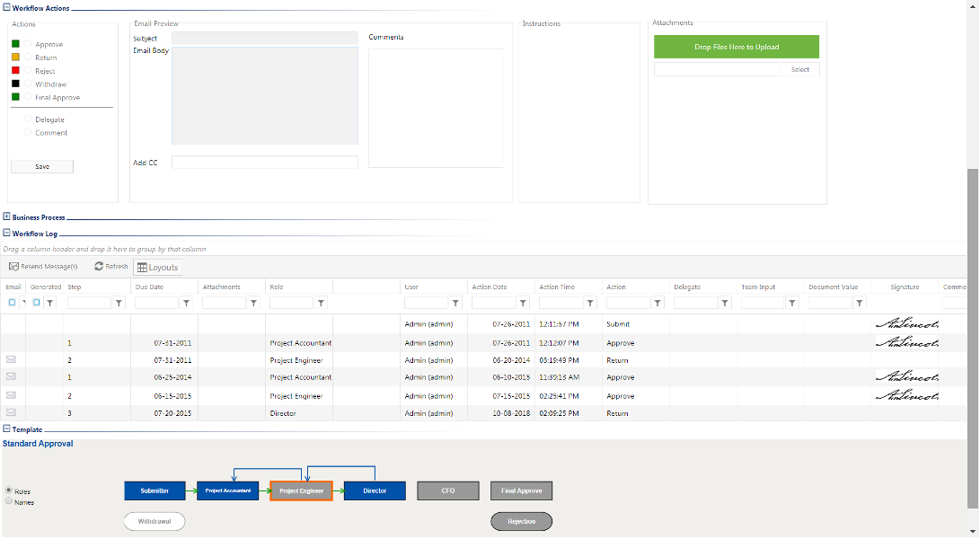Select the Roles radio option in Template
Viewport: 980px width, 539px height.
coord(9,490)
